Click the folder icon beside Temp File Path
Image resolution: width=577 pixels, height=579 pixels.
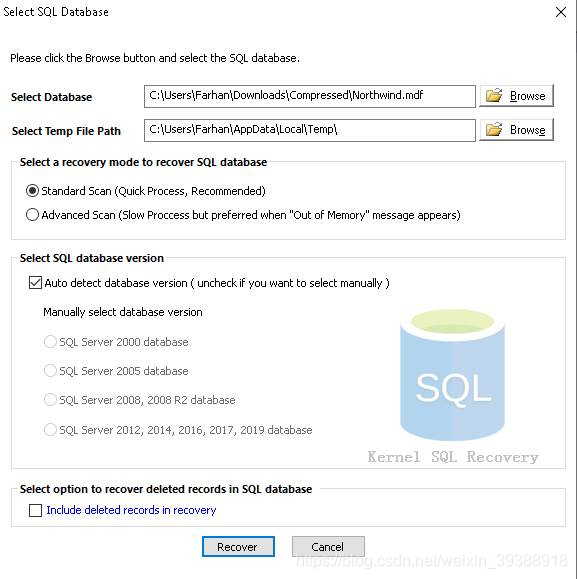(x=494, y=130)
